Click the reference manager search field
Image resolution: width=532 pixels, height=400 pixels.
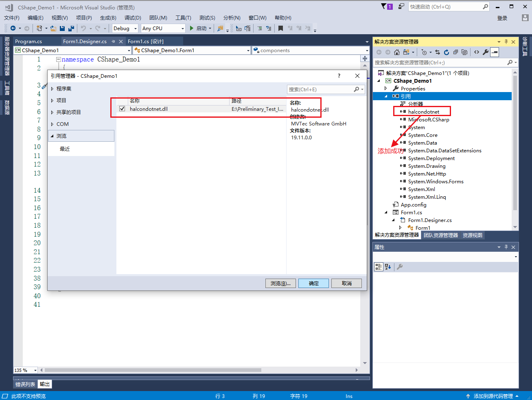326,89
